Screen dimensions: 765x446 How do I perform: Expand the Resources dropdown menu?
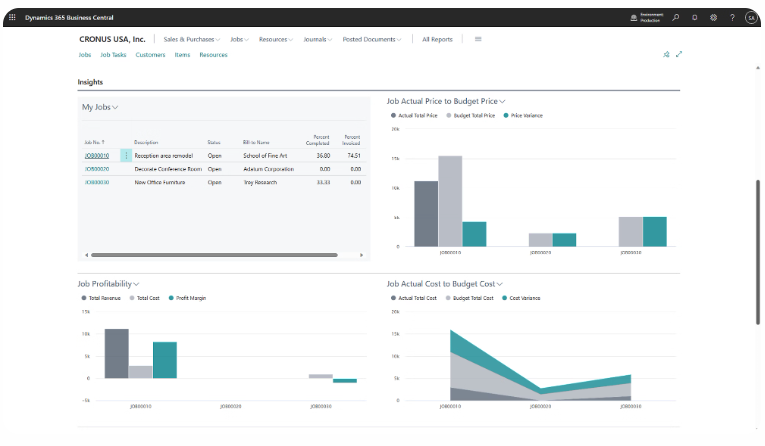coord(276,40)
